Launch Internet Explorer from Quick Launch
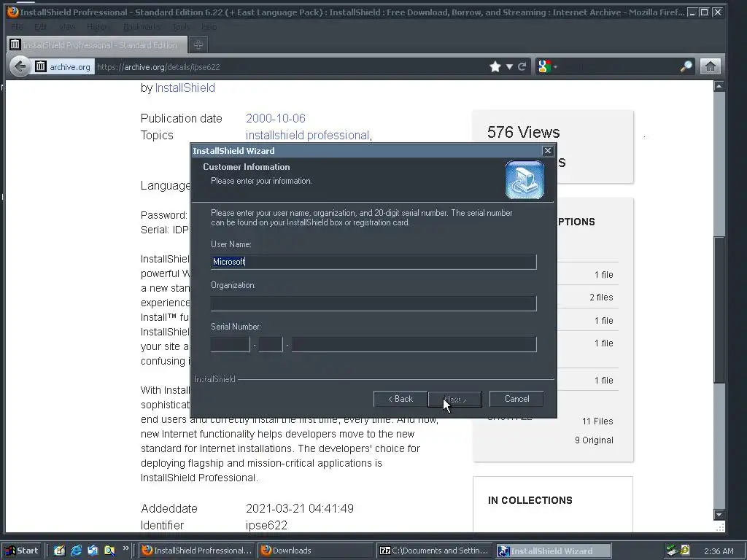The height and width of the screenshot is (560, 747). pyautogui.click(x=76, y=551)
